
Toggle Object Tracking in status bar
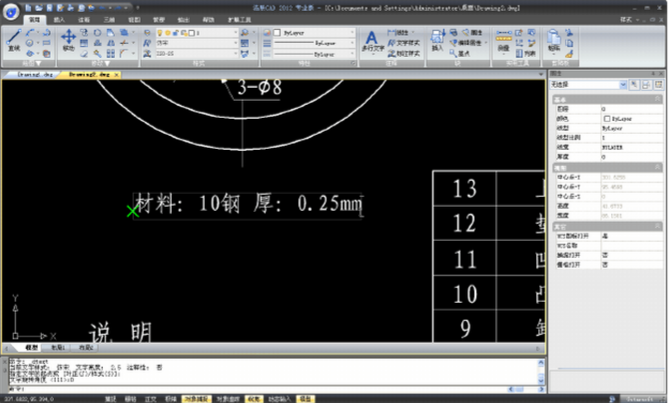point(228,399)
